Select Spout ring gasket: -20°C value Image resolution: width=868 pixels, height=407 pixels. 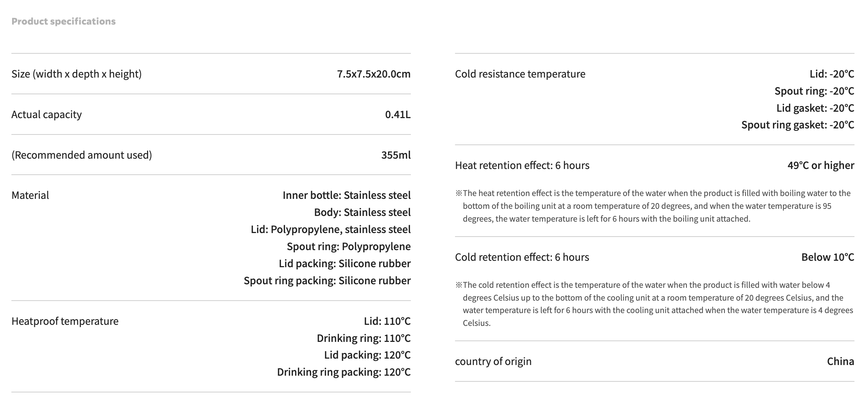point(798,125)
